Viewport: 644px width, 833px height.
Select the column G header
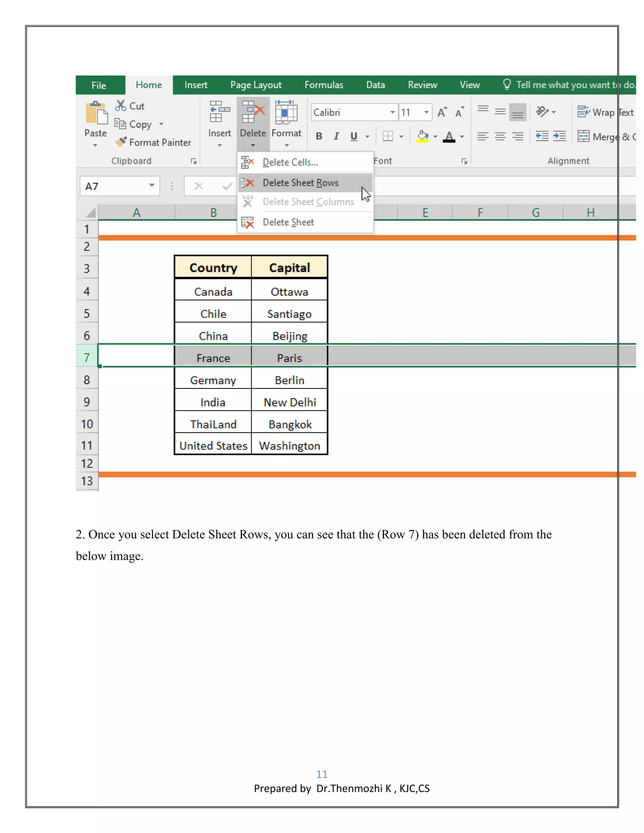(536, 212)
